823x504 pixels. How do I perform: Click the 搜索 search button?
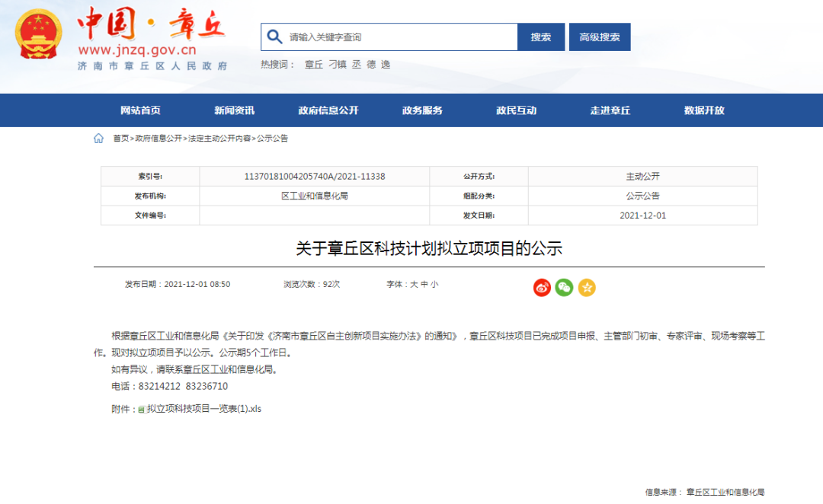pos(541,37)
